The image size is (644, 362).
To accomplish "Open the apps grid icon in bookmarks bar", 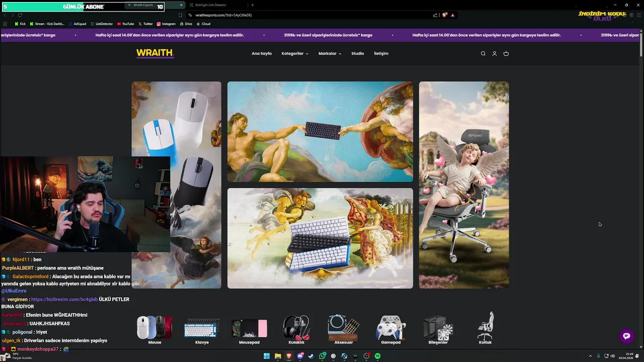I will 5,24.
